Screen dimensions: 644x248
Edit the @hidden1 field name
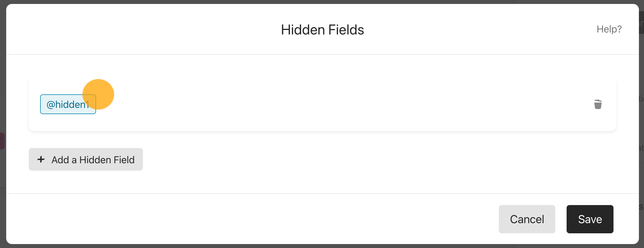coord(68,104)
